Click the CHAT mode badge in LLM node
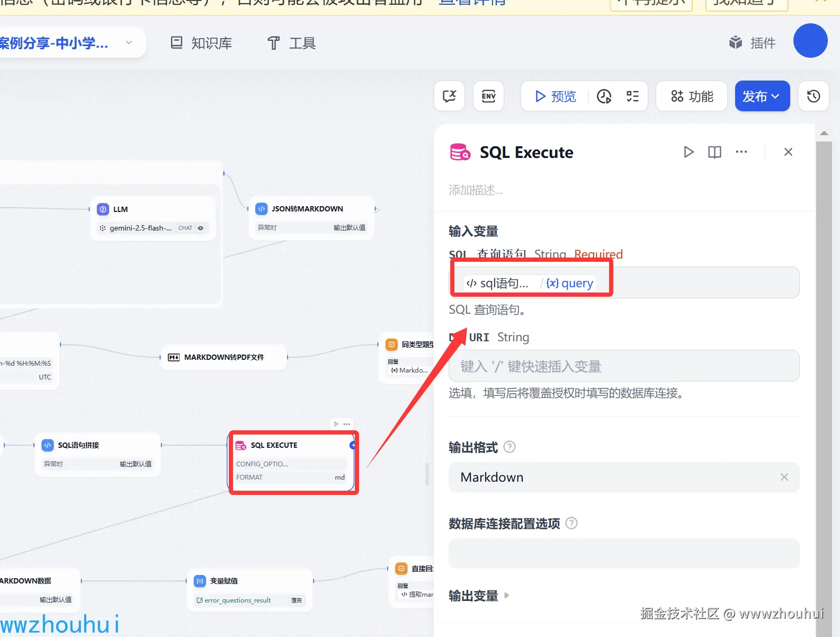This screenshot has height=637, width=840. (185, 228)
